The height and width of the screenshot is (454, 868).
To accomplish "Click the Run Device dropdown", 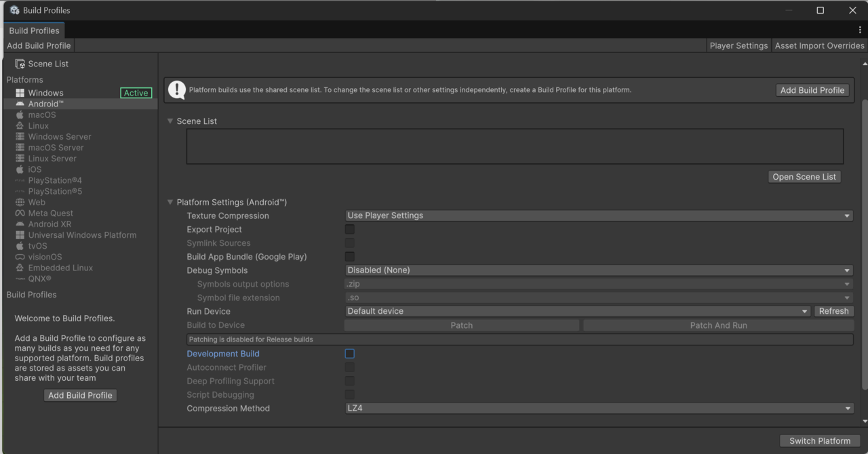I will pos(576,311).
